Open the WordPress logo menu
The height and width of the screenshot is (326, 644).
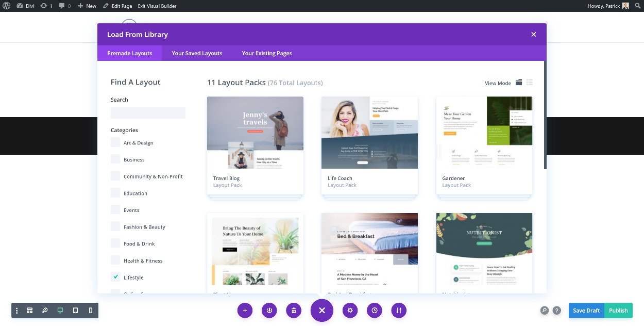[6, 6]
